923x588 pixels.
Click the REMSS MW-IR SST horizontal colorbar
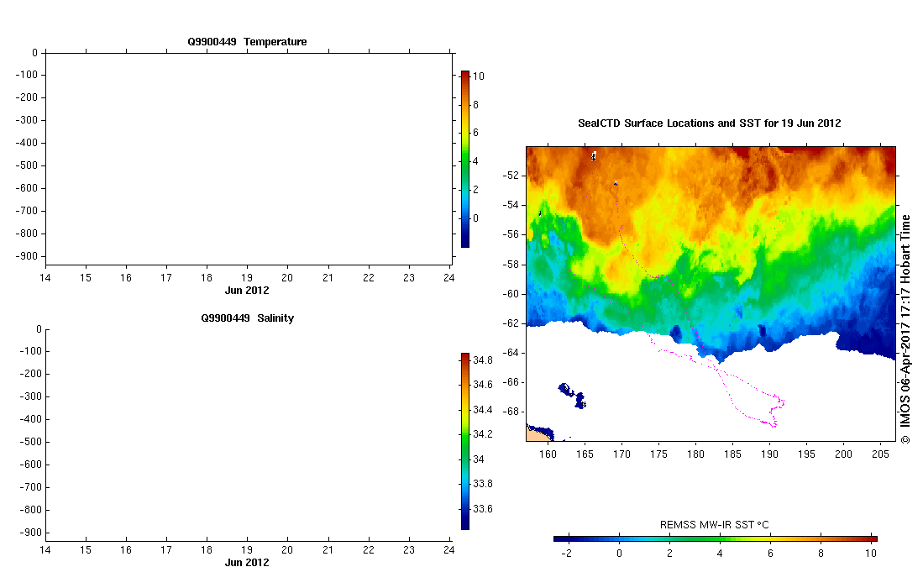pos(716,538)
